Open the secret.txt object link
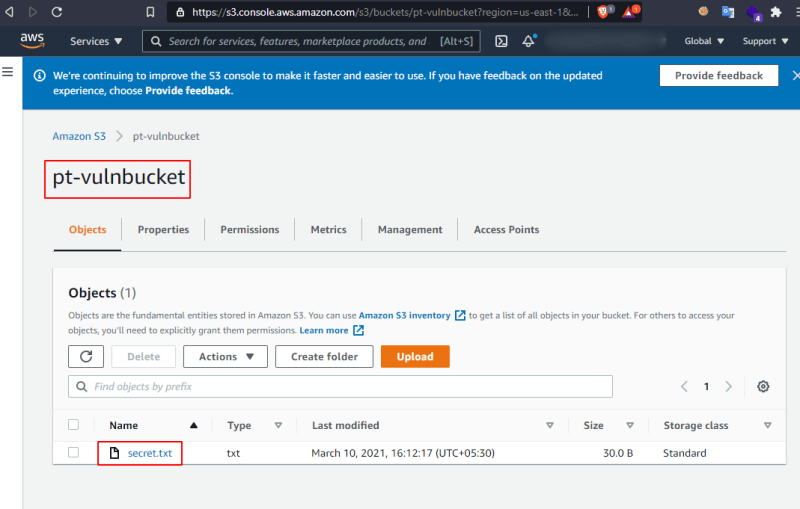Image resolution: width=800 pixels, height=509 pixels. coord(149,453)
